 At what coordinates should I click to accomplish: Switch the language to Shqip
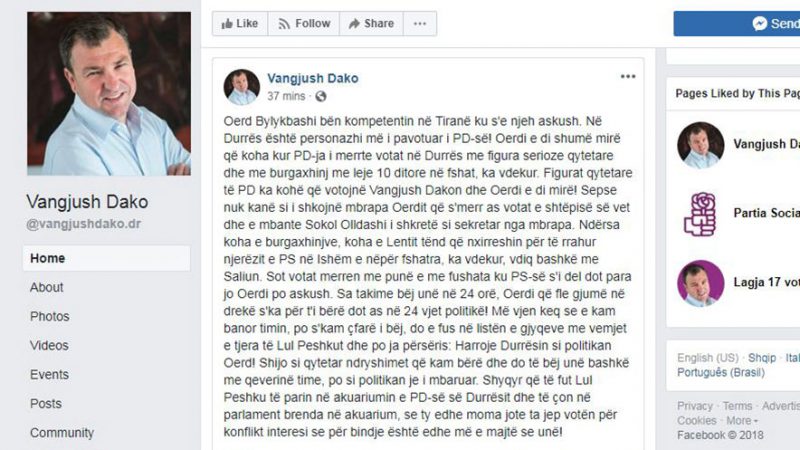tap(762, 358)
